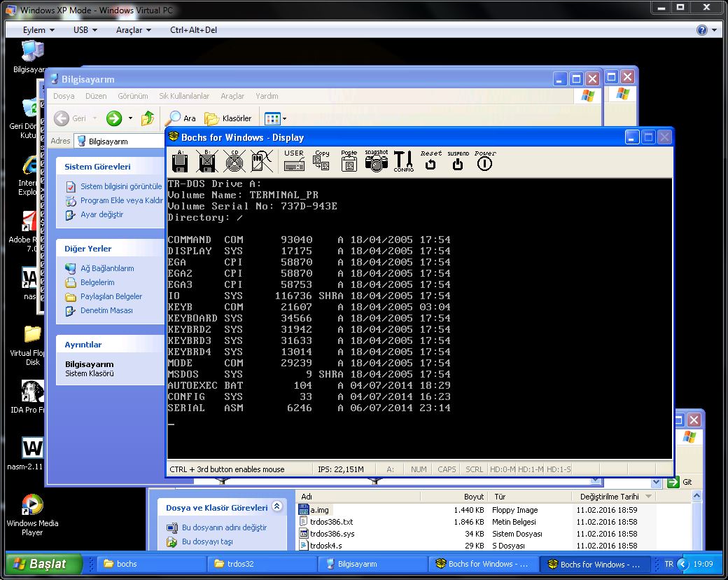Image resolution: width=728 pixels, height=580 pixels.
Task: Click the help question mark icon
Action: pos(701,30)
